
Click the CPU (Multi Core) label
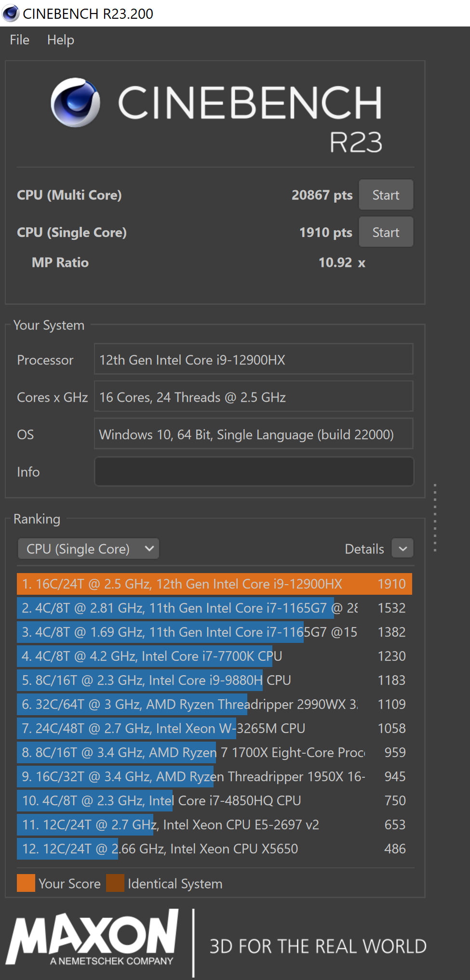coord(69,195)
